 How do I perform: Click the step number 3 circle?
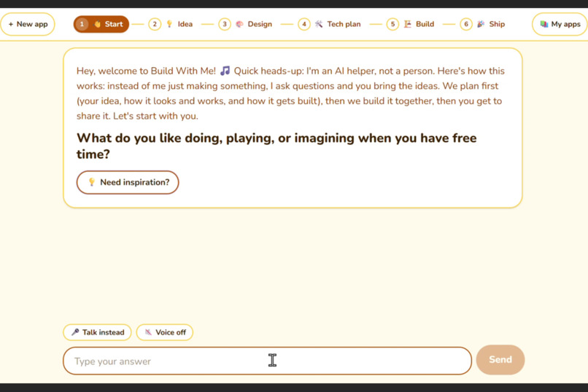pos(225,24)
